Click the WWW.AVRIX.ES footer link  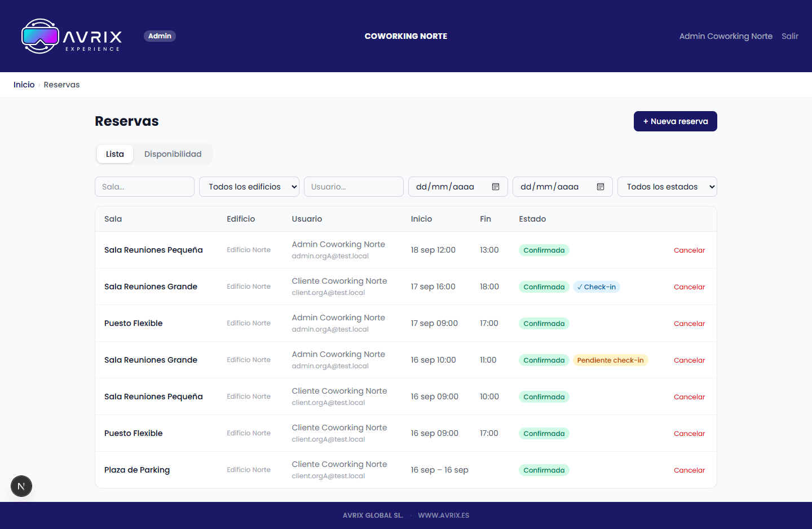(x=444, y=515)
